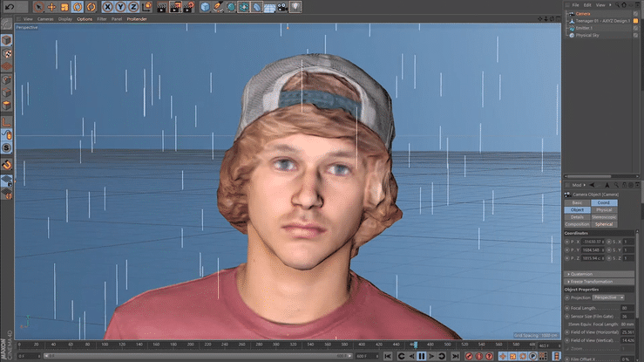Open the Deformer objects icon
The width and height of the screenshot is (644, 362).
[257, 7]
